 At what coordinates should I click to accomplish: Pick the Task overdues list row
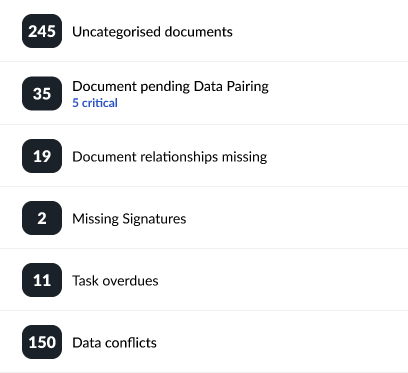tap(204, 280)
